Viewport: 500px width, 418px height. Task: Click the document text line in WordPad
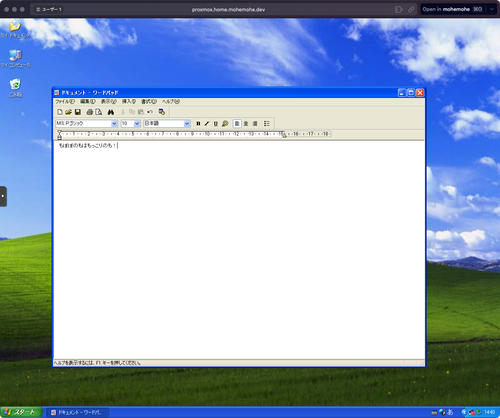point(87,146)
